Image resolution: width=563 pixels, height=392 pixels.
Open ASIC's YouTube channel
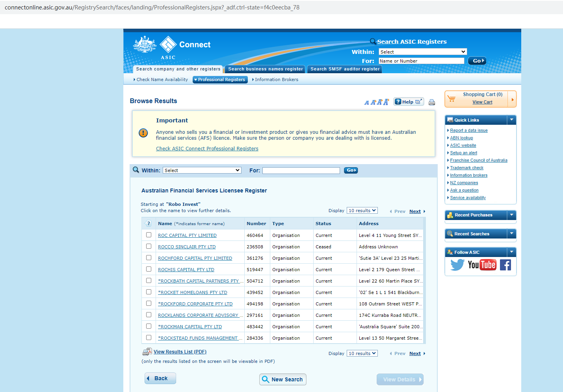click(x=482, y=265)
